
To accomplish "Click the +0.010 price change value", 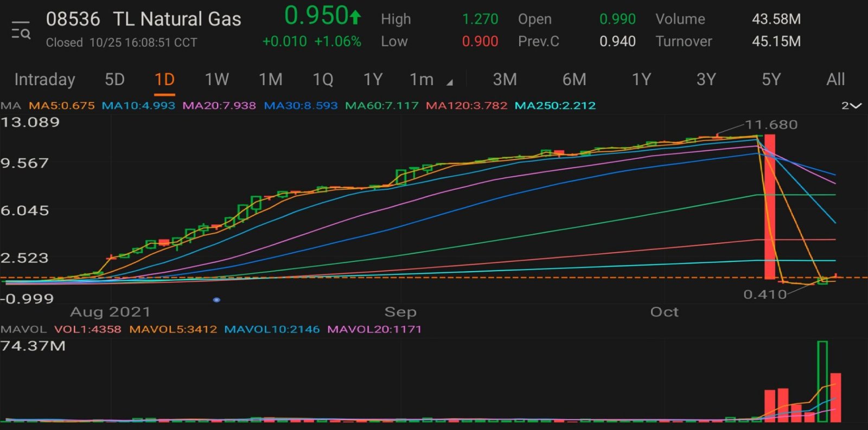I will pos(284,42).
